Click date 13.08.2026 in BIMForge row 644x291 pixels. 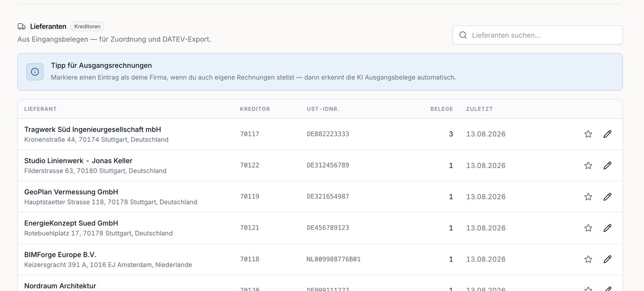pos(486,259)
